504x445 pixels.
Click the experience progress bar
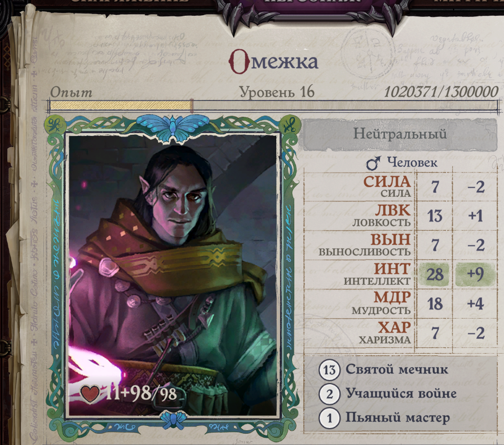point(275,106)
